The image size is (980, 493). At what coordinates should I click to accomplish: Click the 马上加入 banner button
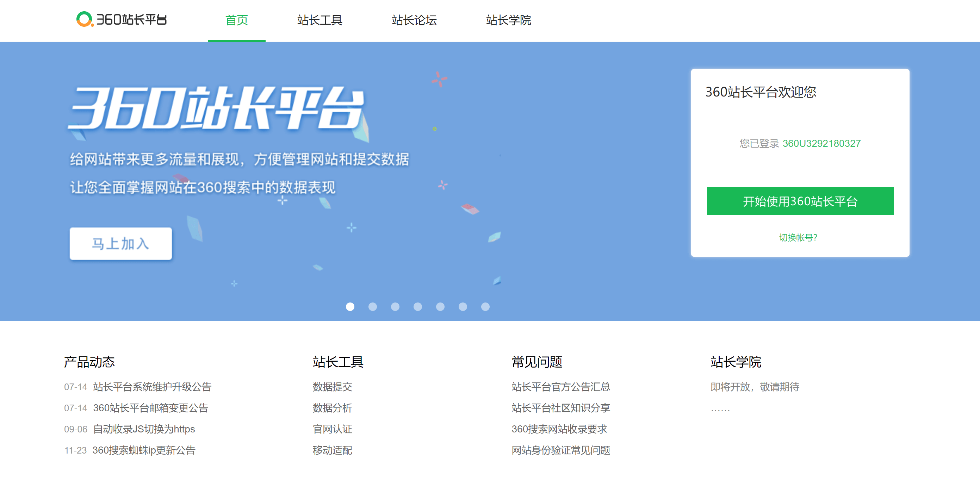pos(120,243)
